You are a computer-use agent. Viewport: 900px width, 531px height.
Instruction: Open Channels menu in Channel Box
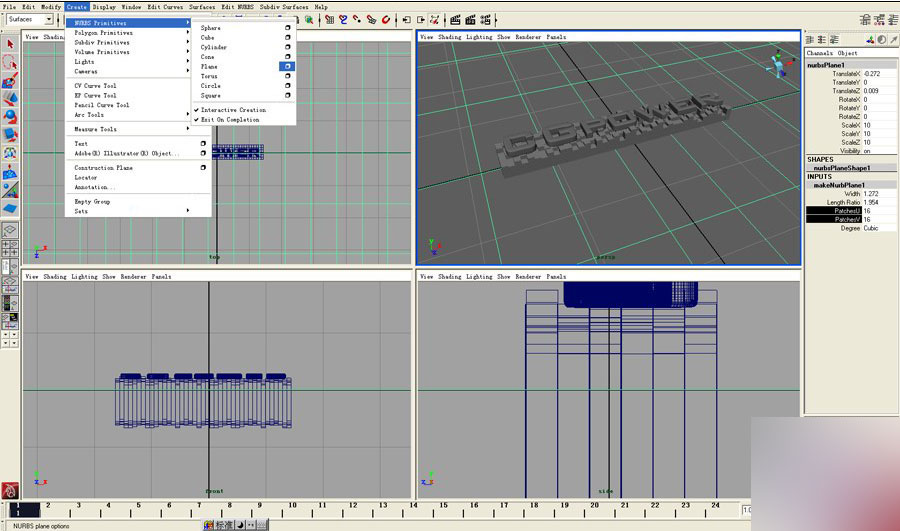[819, 53]
